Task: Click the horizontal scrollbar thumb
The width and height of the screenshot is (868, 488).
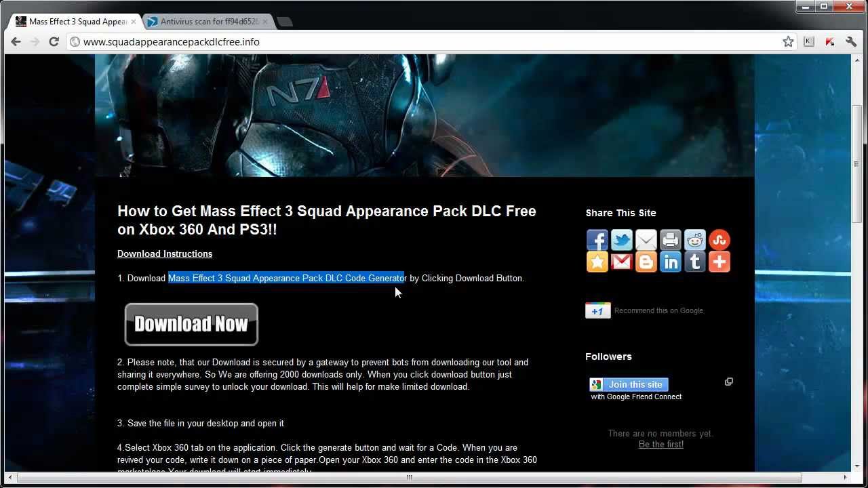Action: [409, 477]
